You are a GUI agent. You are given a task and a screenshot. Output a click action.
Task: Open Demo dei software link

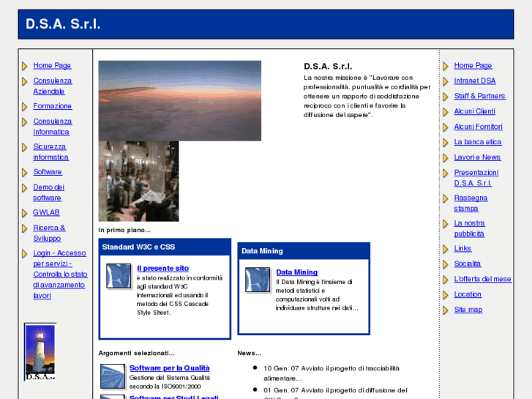(x=48, y=193)
